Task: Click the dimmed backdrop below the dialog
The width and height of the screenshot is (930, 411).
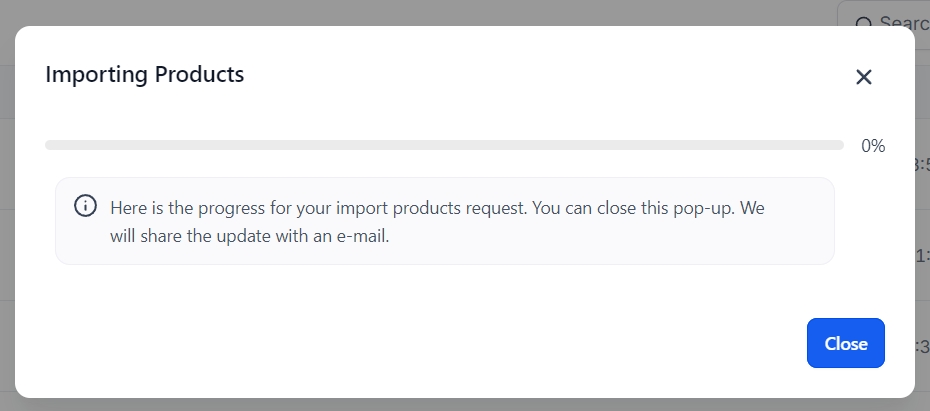Action: [x=400, y=404]
